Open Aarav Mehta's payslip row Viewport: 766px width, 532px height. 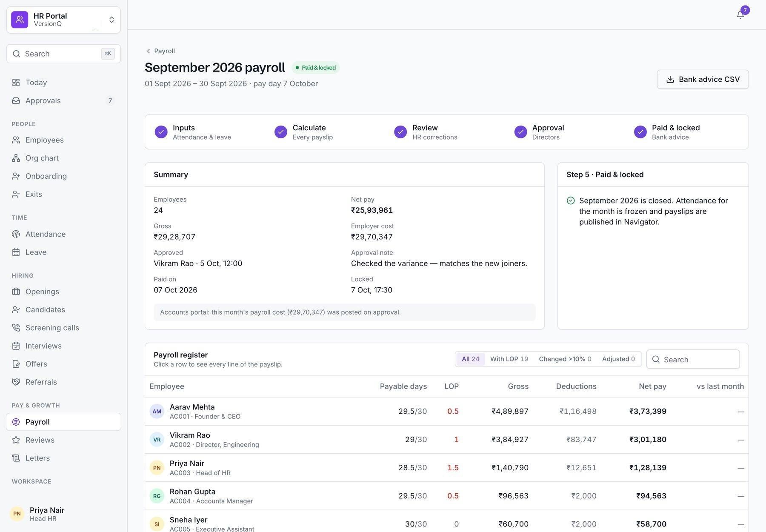[446, 411]
